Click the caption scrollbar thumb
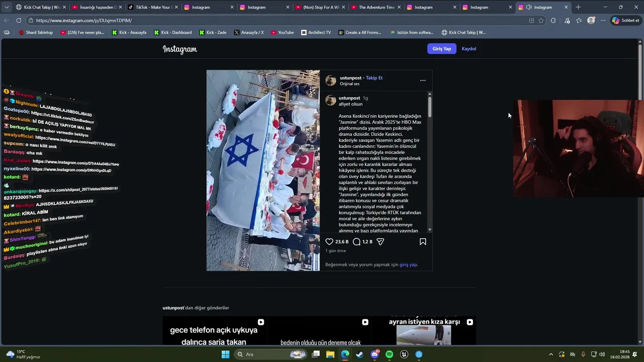 (x=430, y=108)
